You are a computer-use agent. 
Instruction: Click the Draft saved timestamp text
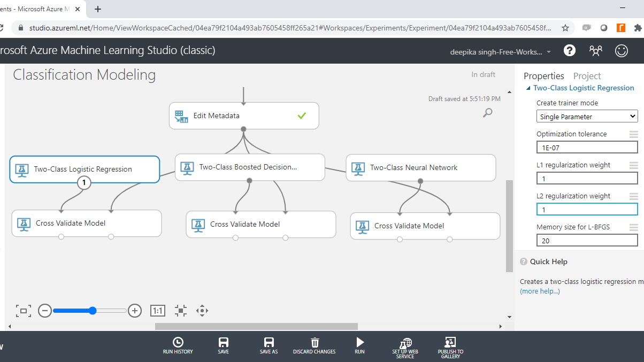point(464,99)
